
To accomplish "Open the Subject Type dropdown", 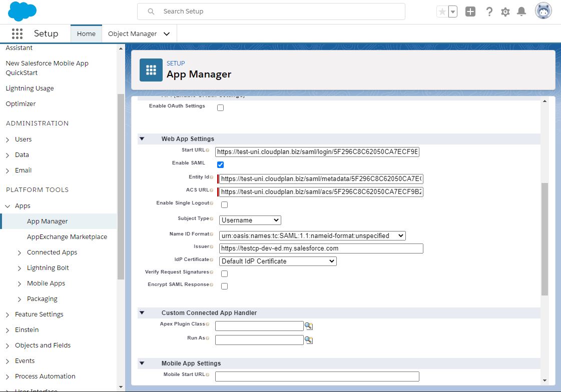I will [x=250, y=220].
